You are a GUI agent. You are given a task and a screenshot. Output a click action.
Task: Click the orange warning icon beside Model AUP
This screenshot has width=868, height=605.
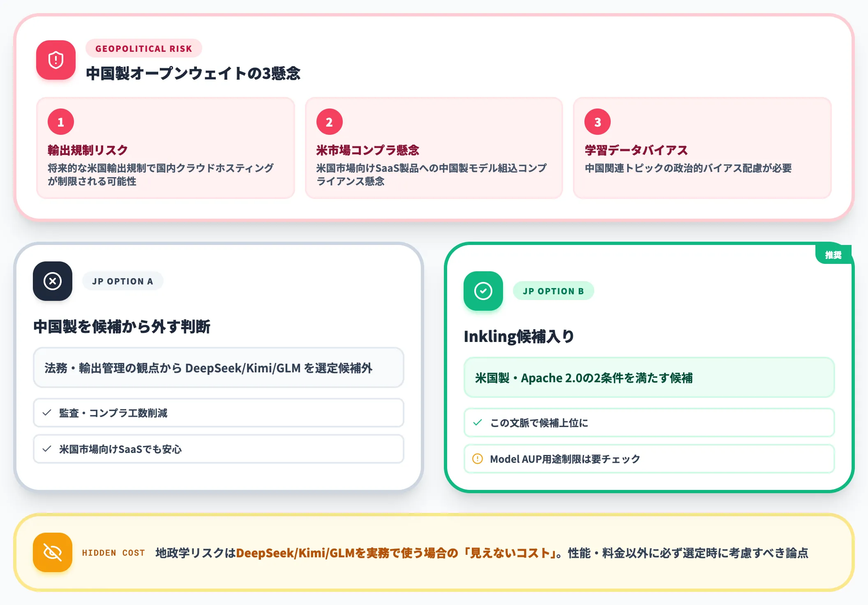(478, 459)
